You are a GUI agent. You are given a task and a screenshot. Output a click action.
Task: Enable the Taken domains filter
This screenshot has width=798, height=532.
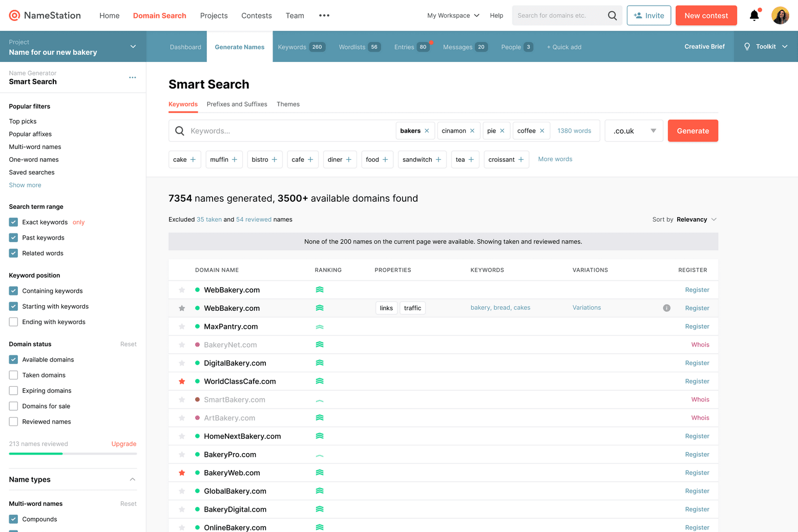tap(13, 375)
